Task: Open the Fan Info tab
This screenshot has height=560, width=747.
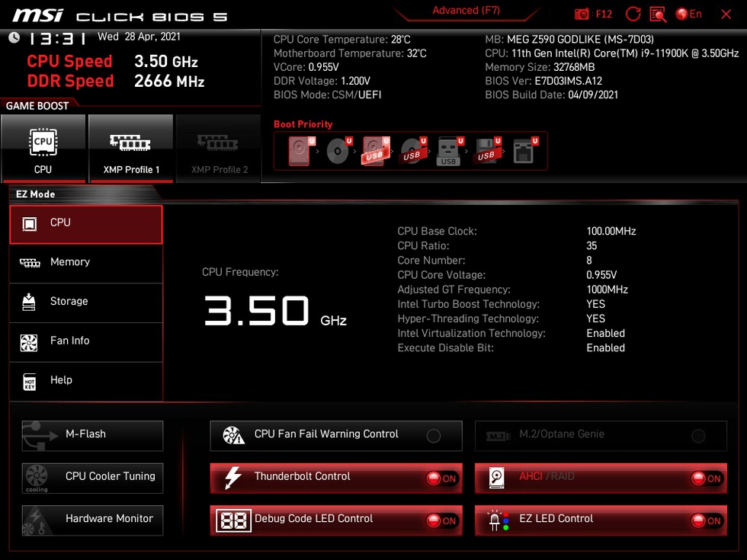Action: [85, 342]
